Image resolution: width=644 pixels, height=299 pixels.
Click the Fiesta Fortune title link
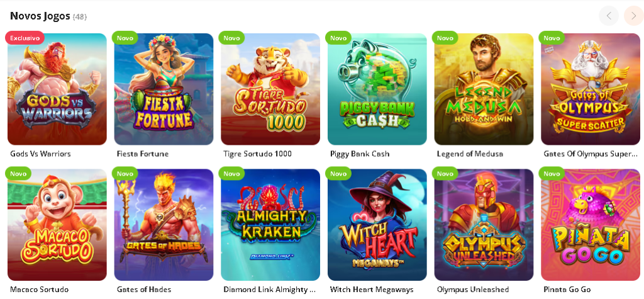click(x=143, y=154)
